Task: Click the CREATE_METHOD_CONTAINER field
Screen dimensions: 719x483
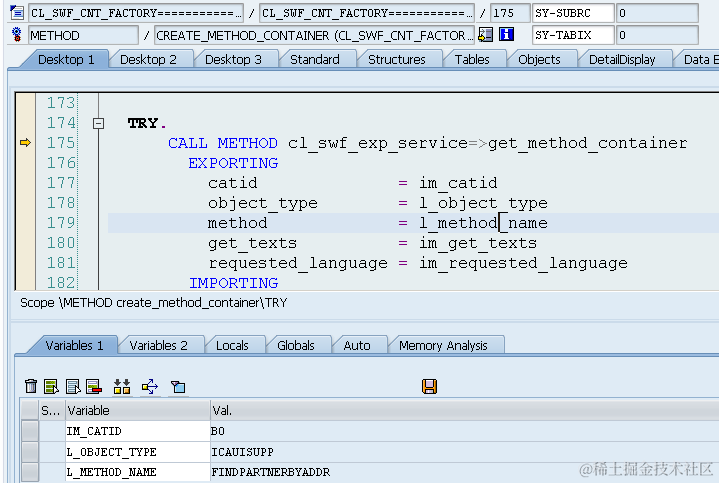Action: (314, 35)
